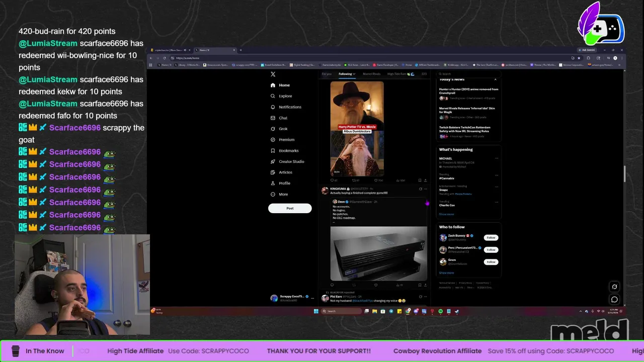Open the Chat sidebar item
Viewport: 644px width, 362px height.
point(279,118)
